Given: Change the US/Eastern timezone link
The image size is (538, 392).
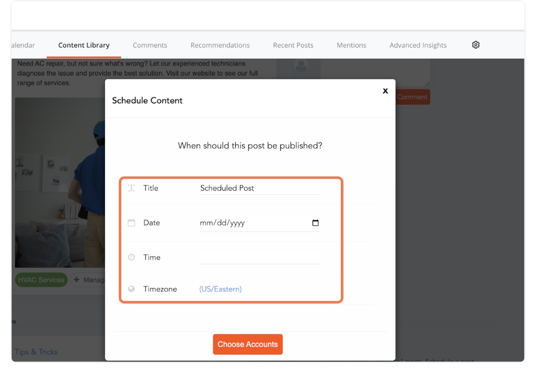Looking at the screenshot, I should click(220, 289).
